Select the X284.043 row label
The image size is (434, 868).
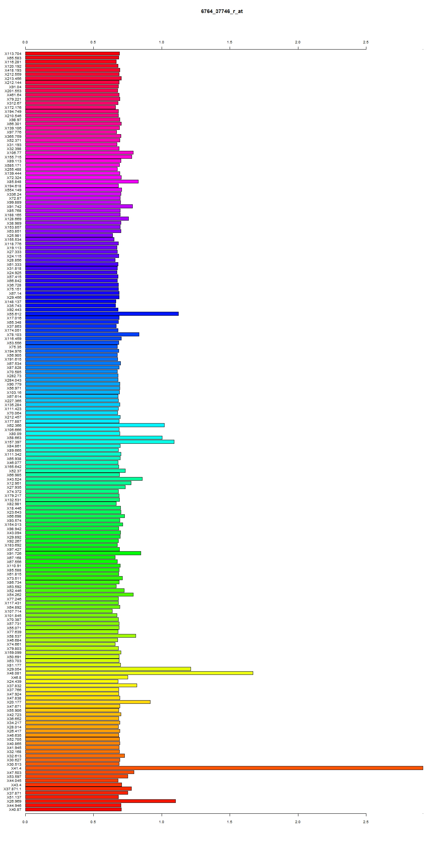point(13,380)
